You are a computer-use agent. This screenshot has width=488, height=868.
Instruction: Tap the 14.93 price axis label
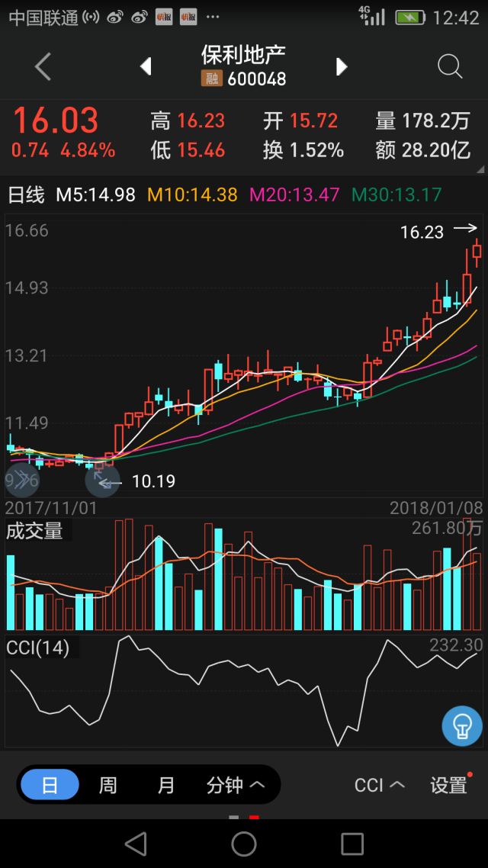pyautogui.click(x=27, y=288)
